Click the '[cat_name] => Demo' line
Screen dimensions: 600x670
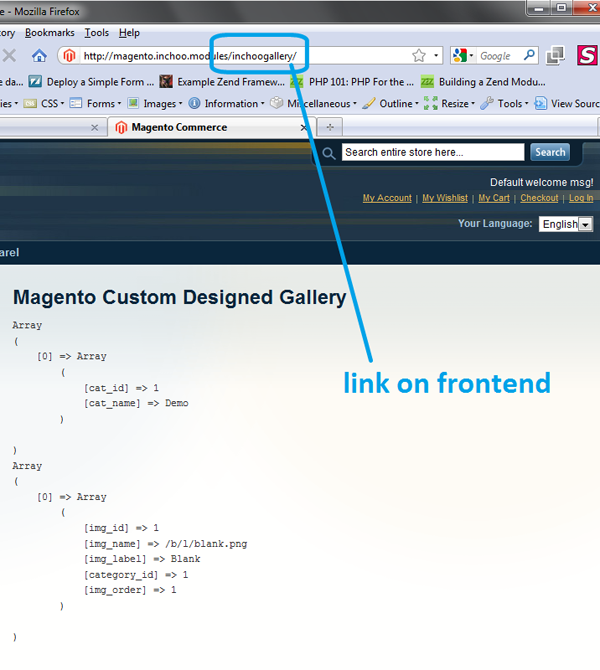click(136, 403)
